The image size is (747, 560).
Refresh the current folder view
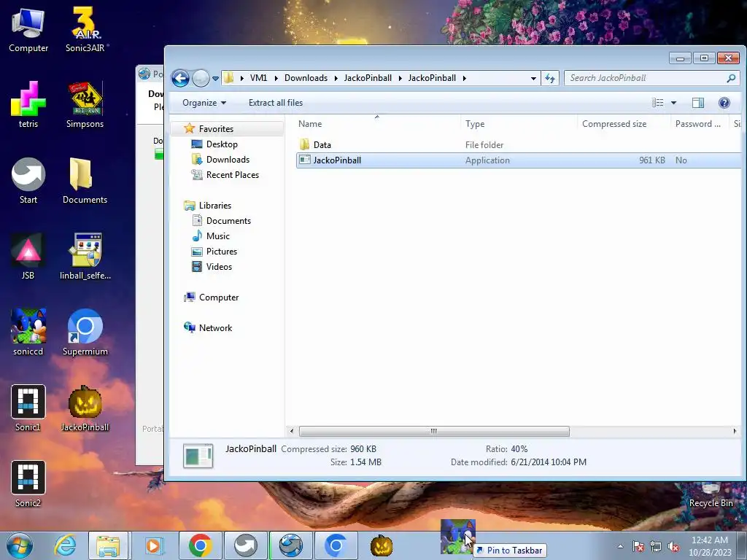550,78
